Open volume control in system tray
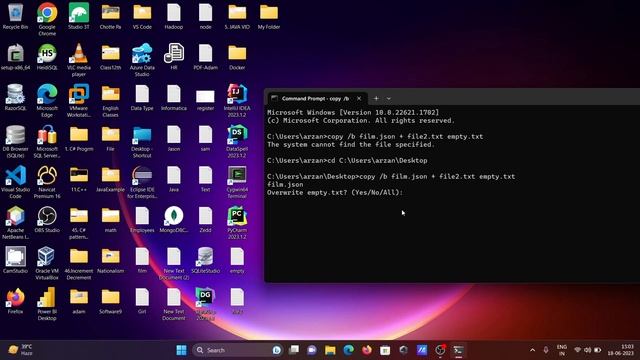640x360 pixels. pyautogui.click(x=587, y=350)
